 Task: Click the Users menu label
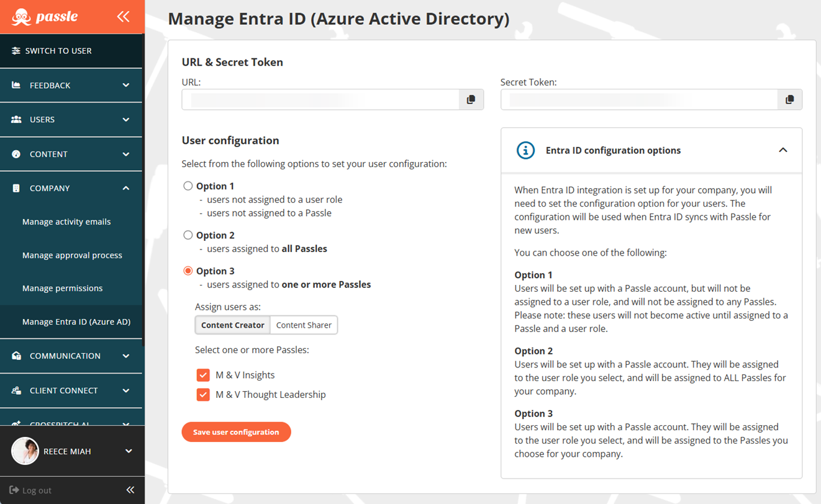tap(42, 119)
